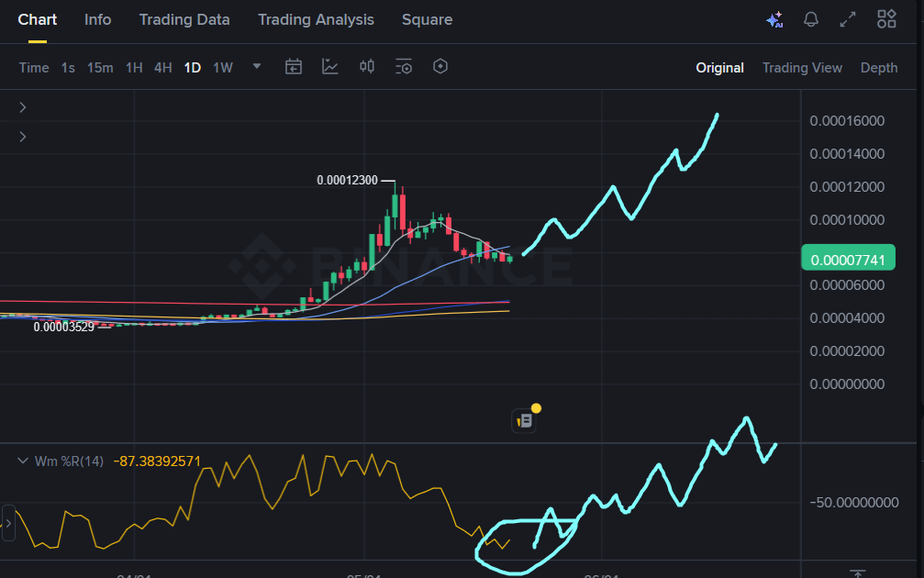Click the 0.00016000 price axis label
This screenshot has height=578, width=924.
click(x=847, y=121)
